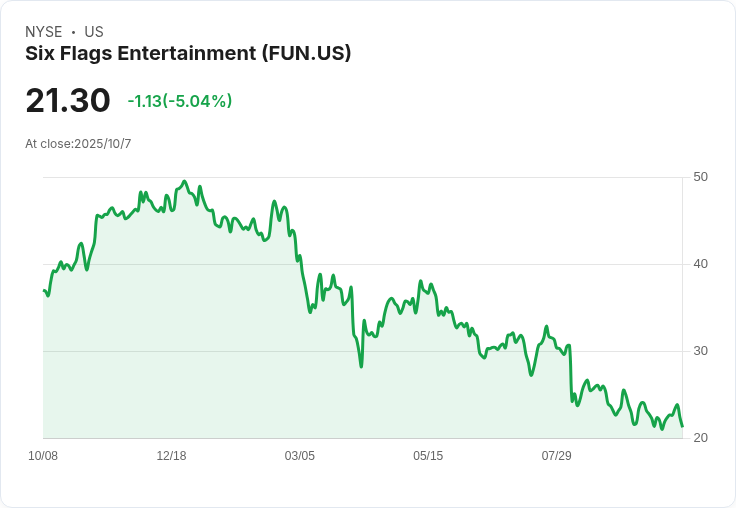Click the -1.13(-5.04%) price change
Viewport: 736px width, 508px height.
(x=180, y=101)
